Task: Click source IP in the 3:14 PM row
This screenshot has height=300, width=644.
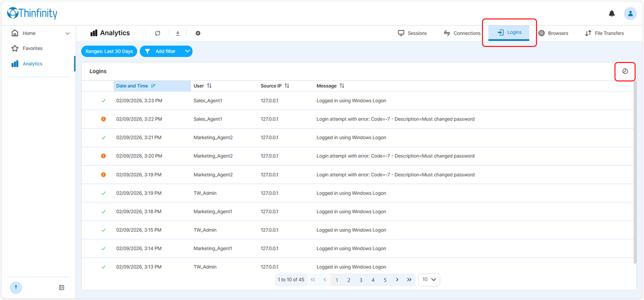Action: pos(269,248)
